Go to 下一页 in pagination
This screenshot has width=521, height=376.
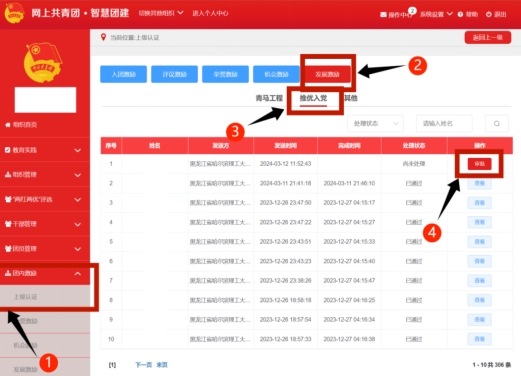point(143,365)
